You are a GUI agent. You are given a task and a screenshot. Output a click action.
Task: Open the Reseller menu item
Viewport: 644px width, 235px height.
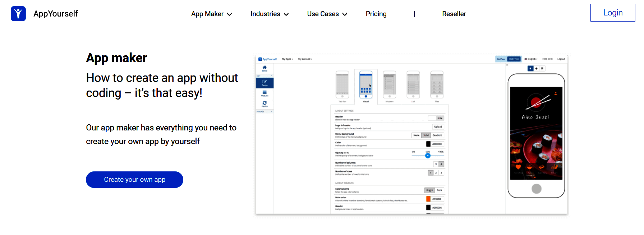tap(454, 14)
